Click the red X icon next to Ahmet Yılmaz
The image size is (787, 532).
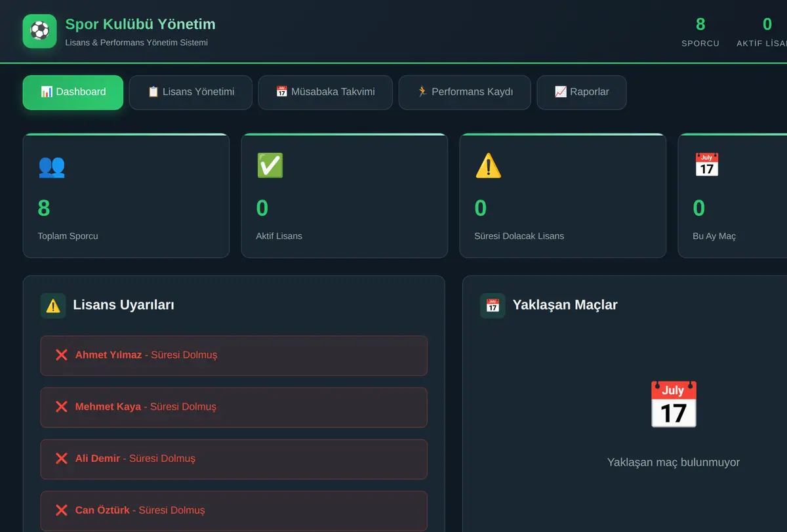[x=62, y=355]
